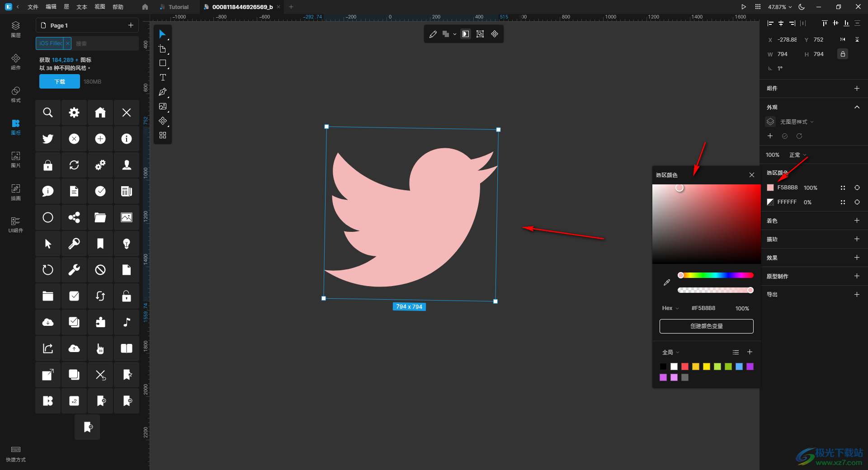Open the 视图 menu

coord(100,7)
